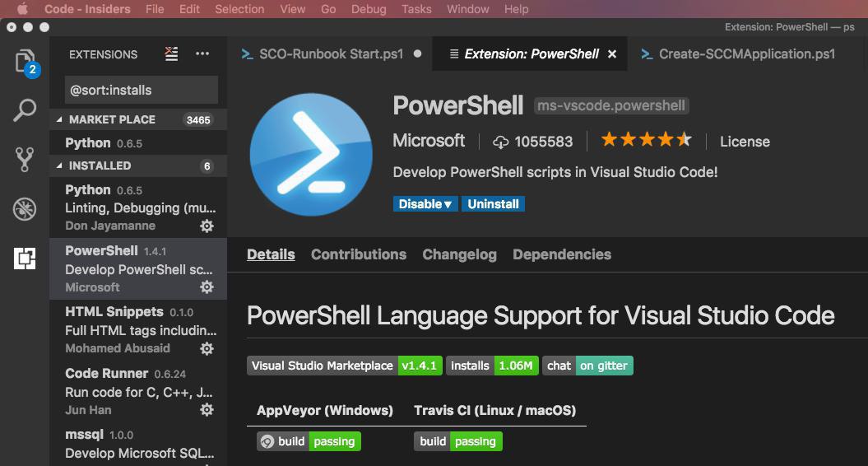Clear the extensions search results icon
Image resolution: width=868 pixels, height=466 pixels.
point(172,54)
